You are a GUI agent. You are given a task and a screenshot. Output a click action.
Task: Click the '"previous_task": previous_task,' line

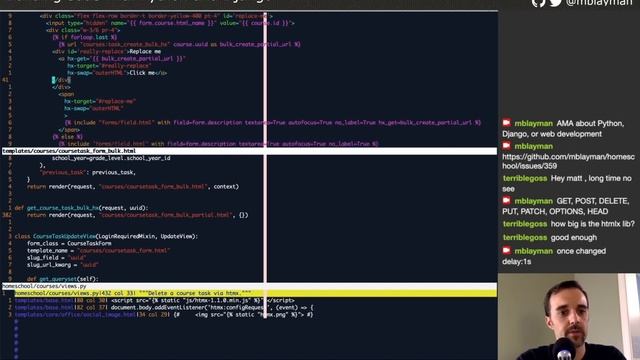pyautogui.click(x=87, y=172)
